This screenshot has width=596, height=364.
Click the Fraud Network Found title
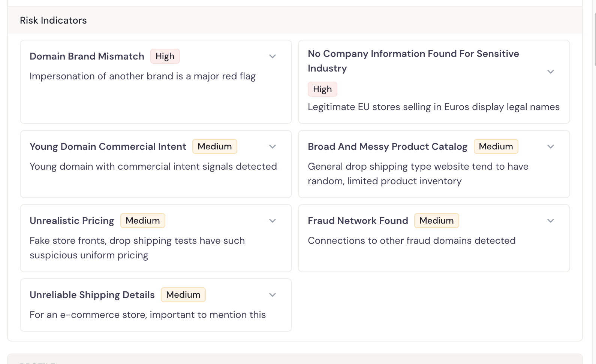coord(358,221)
